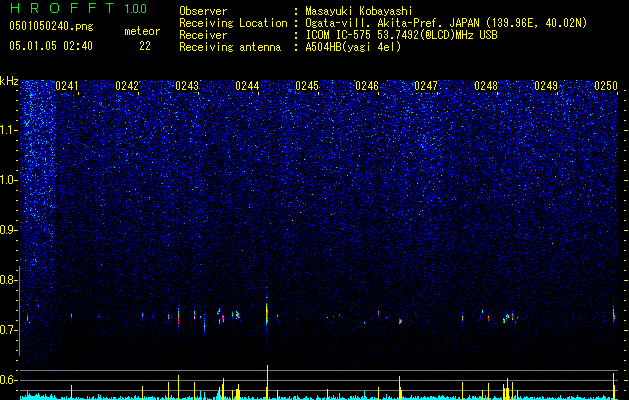Click the receiver text ICOM IC-575
This screenshot has width=629, height=400.
coord(339,35)
